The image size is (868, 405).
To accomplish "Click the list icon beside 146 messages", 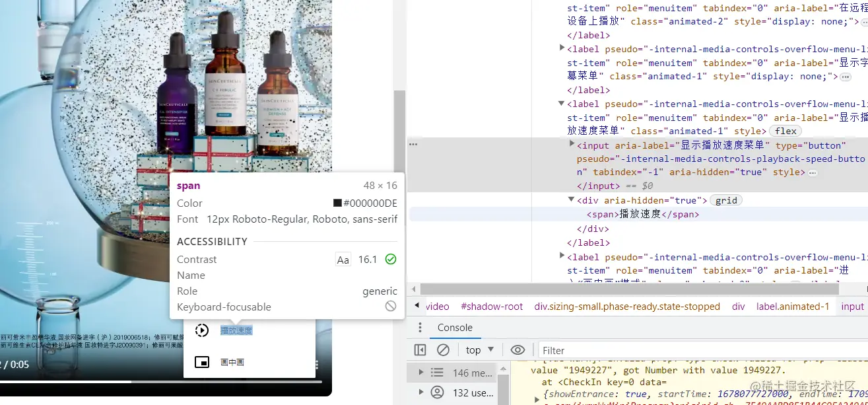I will (437, 373).
